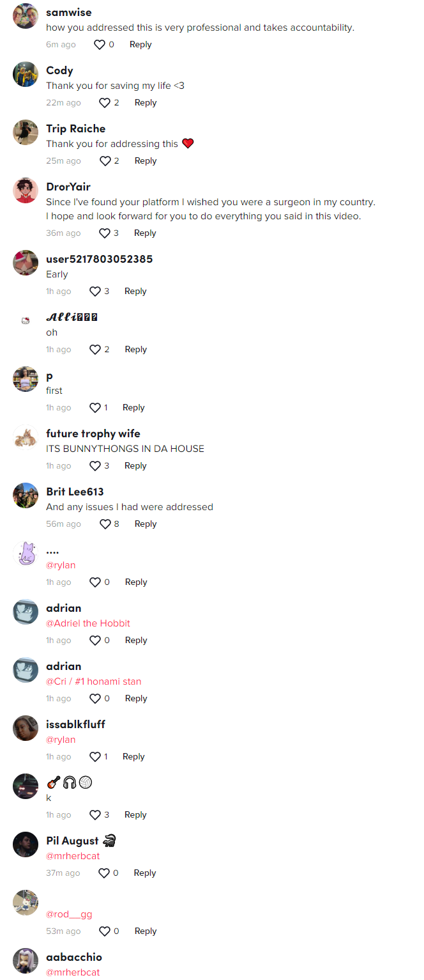Like samwise's comment with the heart icon
Screen dimensions: 424x980
coord(100,45)
